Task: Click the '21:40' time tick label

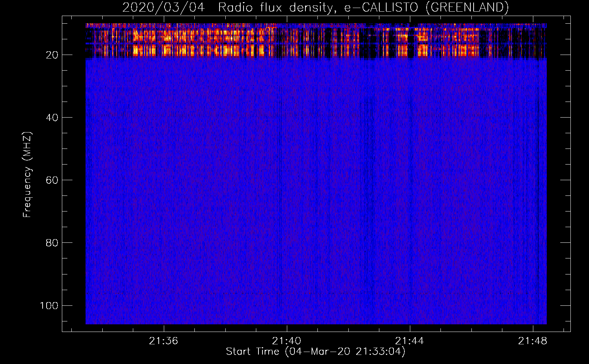Action: (286, 341)
